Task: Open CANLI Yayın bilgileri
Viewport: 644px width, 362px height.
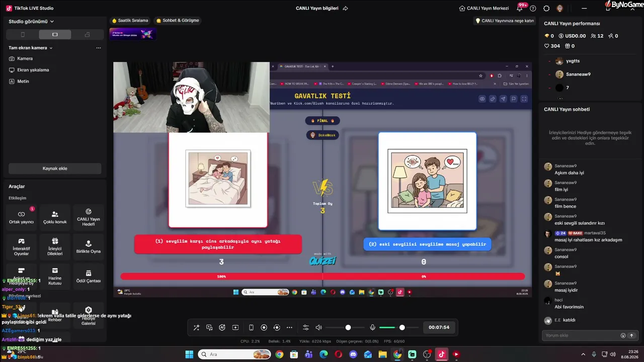Action: (x=317, y=8)
